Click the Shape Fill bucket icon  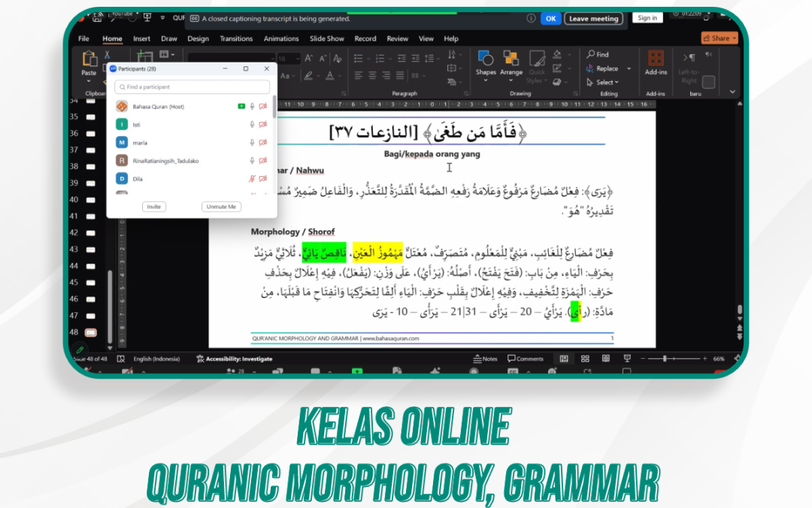click(557, 54)
